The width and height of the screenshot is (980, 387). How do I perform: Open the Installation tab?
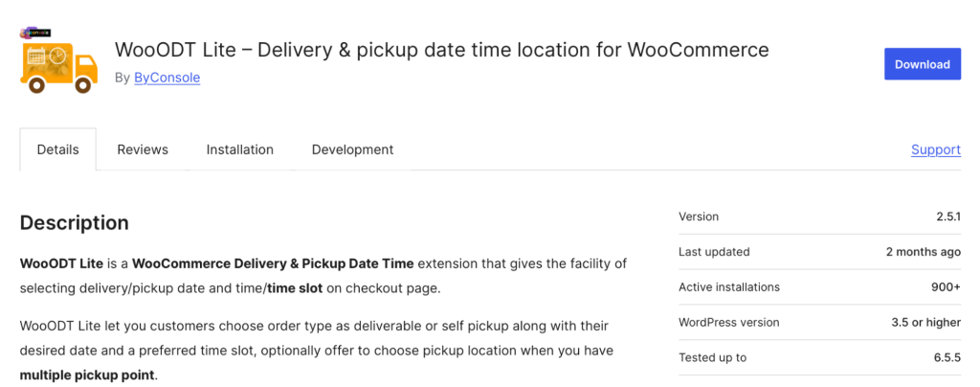[240, 149]
